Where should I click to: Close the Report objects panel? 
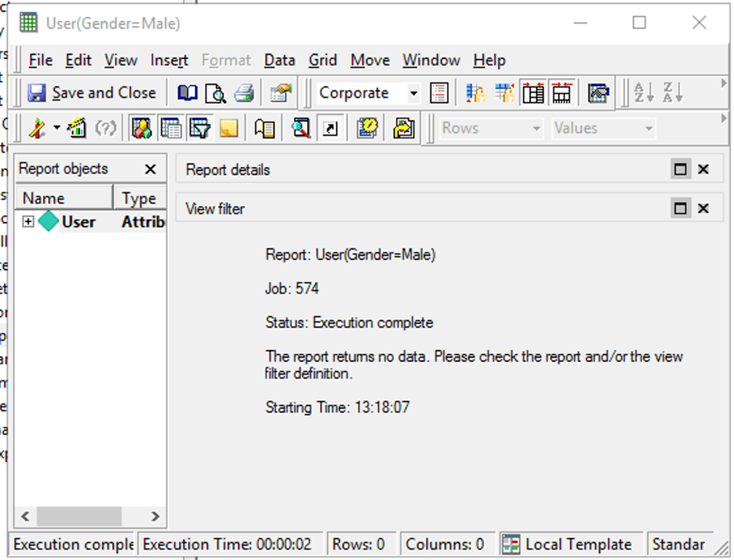[x=150, y=169]
